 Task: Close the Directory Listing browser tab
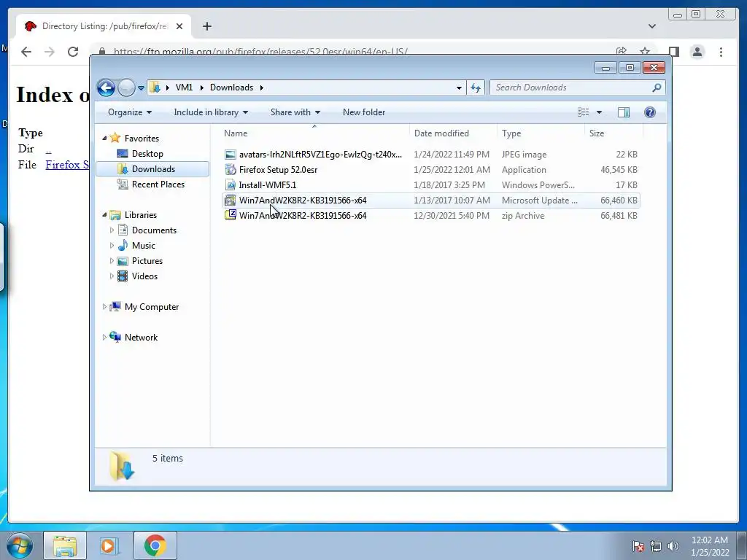(179, 27)
